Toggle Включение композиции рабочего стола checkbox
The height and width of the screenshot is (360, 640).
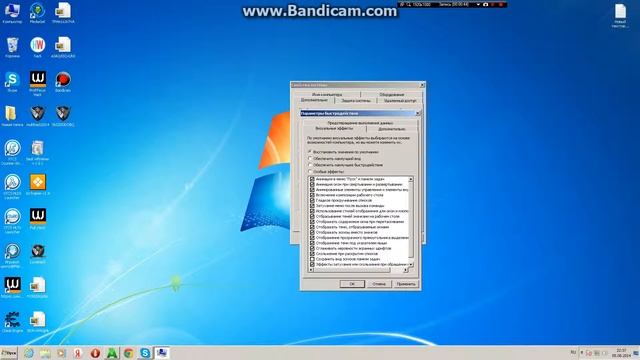[x=312, y=195]
